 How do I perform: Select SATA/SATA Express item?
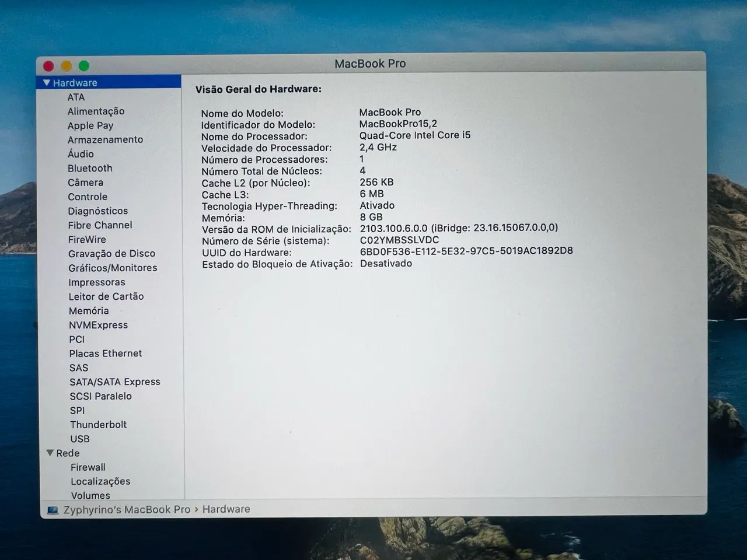click(x=114, y=381)
